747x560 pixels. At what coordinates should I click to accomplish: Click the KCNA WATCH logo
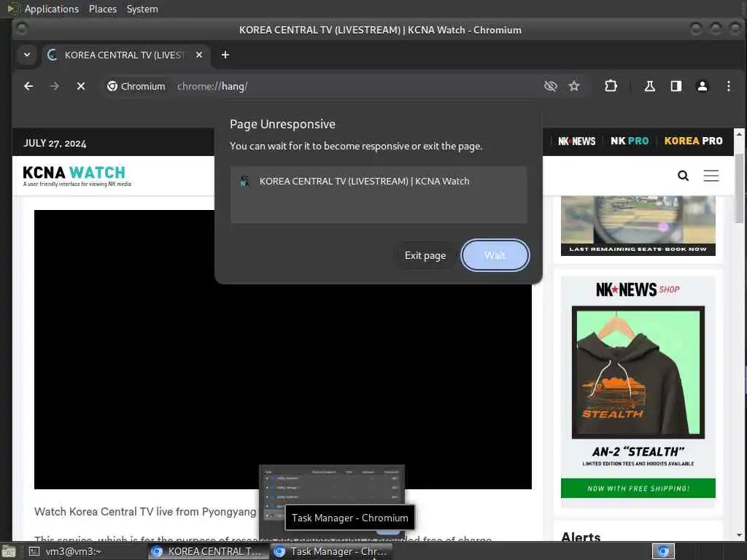(x=76, y=176)
